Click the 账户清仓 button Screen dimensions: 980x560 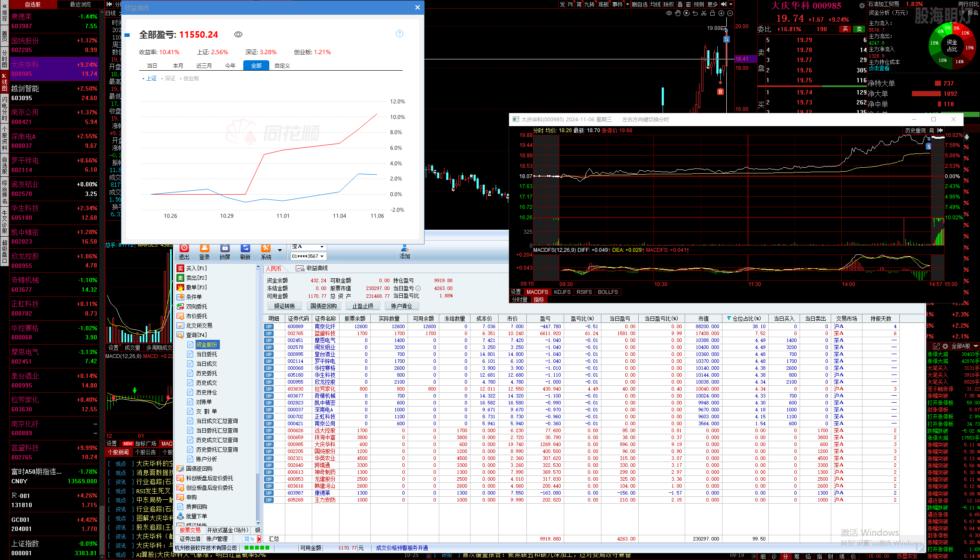[402, 306]
